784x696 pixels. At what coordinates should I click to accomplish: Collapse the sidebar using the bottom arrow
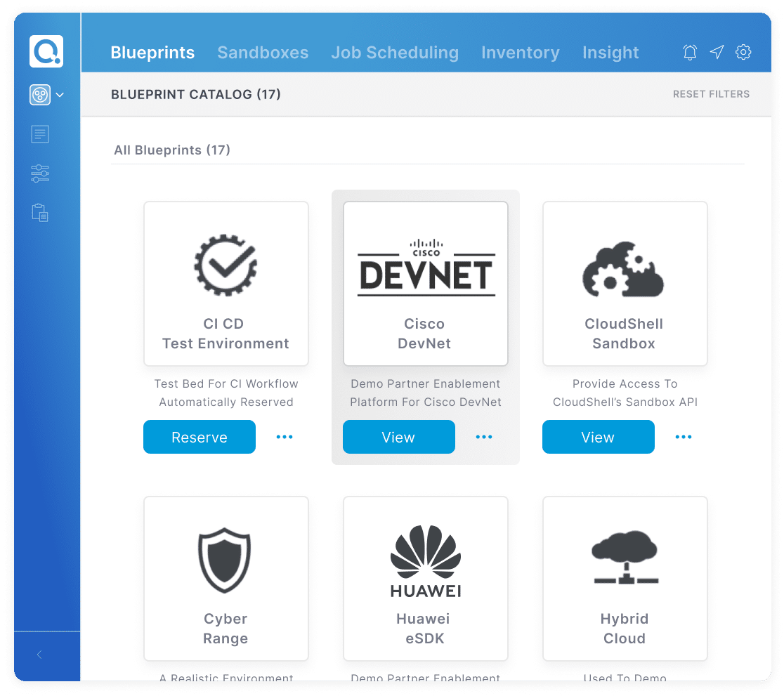[39, 655]
